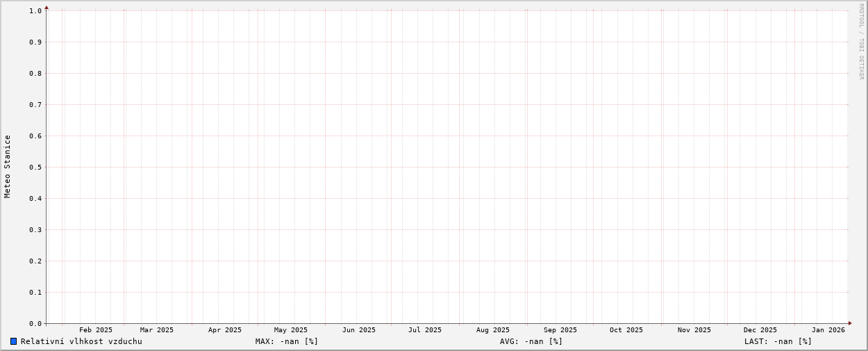Screen dimensions: 868x351
Task: Select the Apr 2025 time axis label
Action: (225, 330)
